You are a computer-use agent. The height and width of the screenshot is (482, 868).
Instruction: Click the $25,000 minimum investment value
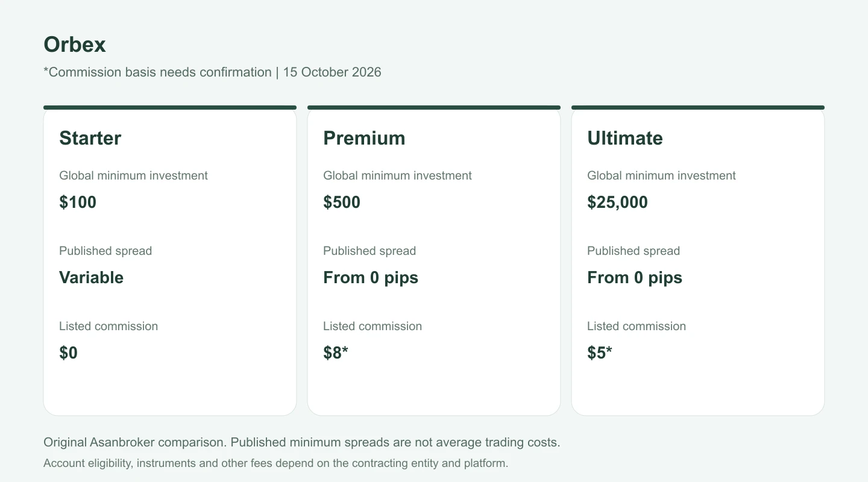617,202
